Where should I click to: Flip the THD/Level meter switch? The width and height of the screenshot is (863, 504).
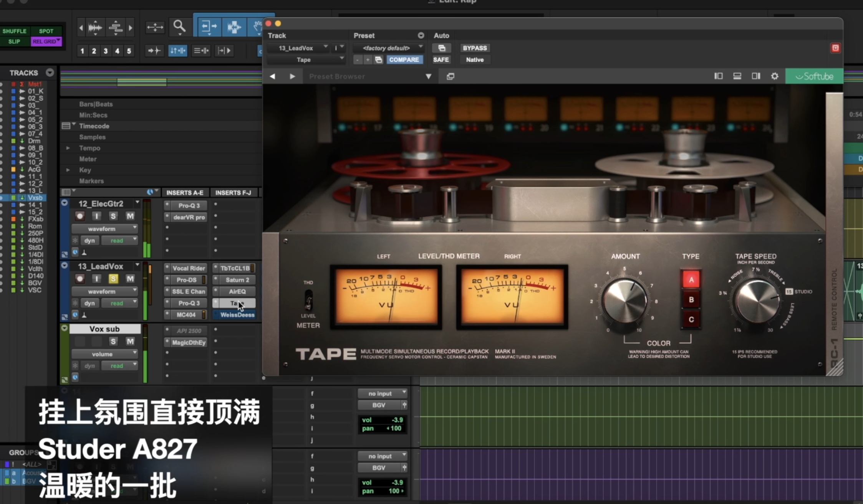[x=308, y=299]
